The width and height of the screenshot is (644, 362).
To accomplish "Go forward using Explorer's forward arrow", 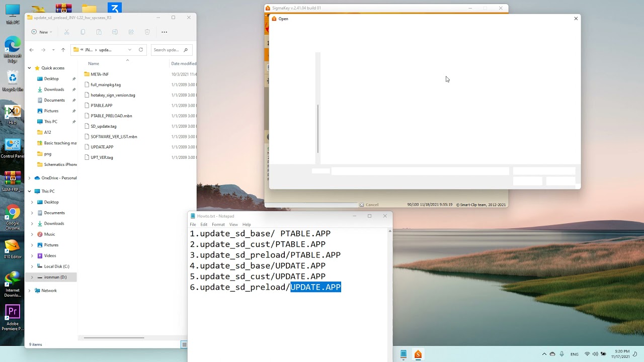I will [43, 50].
